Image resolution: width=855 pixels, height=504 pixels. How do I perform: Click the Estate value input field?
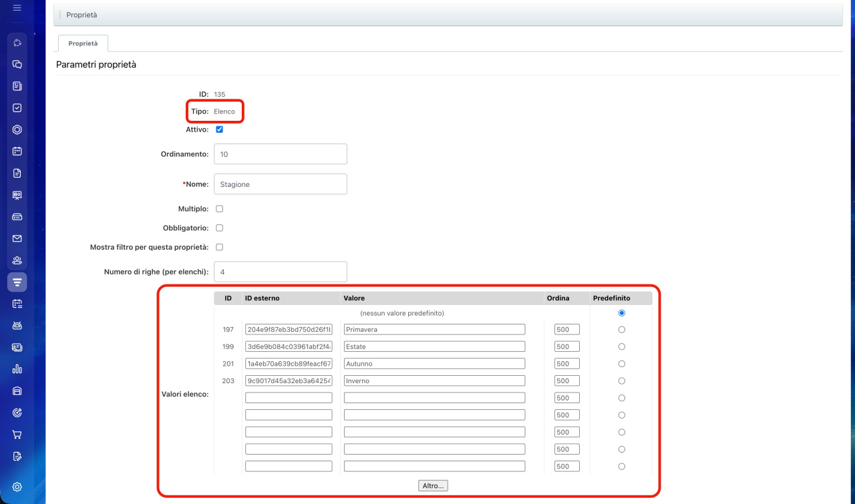[x=434, y=346]
